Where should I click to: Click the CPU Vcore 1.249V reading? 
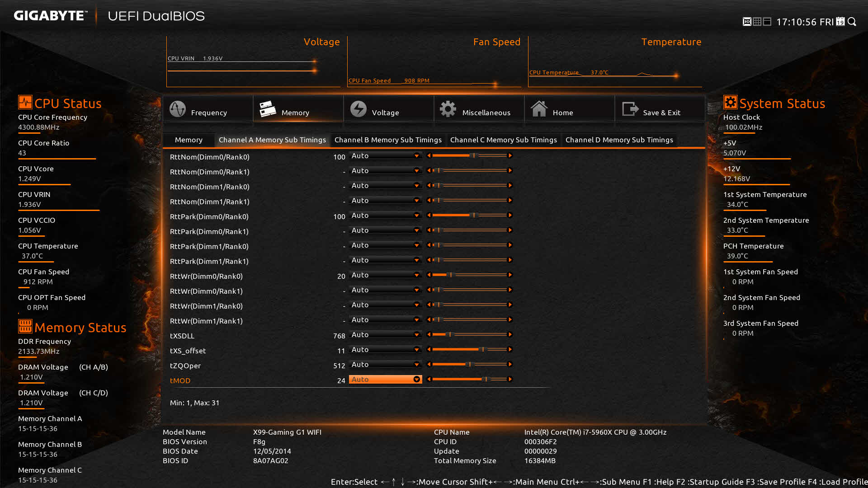point(29,179)
